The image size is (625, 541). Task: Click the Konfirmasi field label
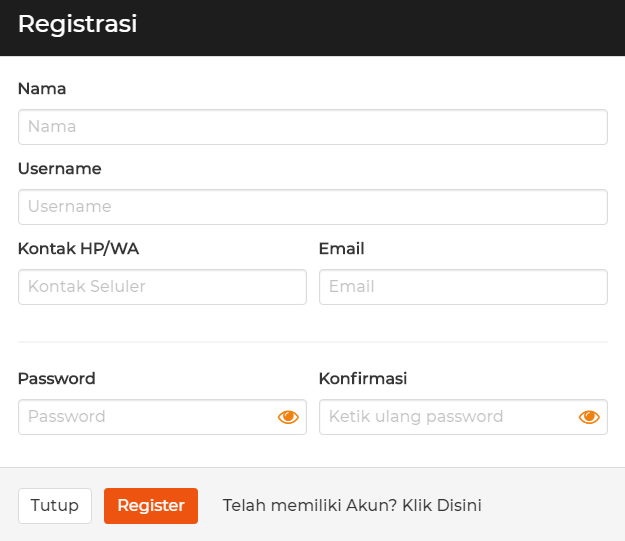click(363, 378)
